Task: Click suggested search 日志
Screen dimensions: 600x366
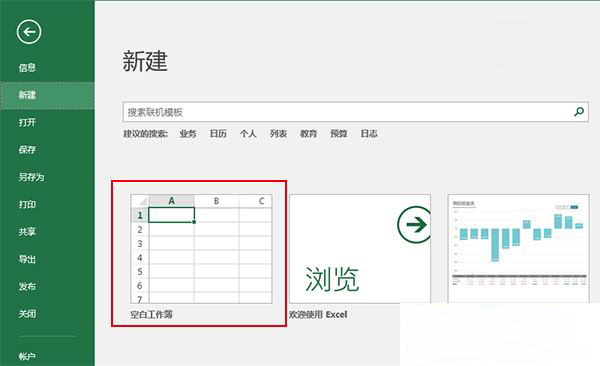Action: 369,134
